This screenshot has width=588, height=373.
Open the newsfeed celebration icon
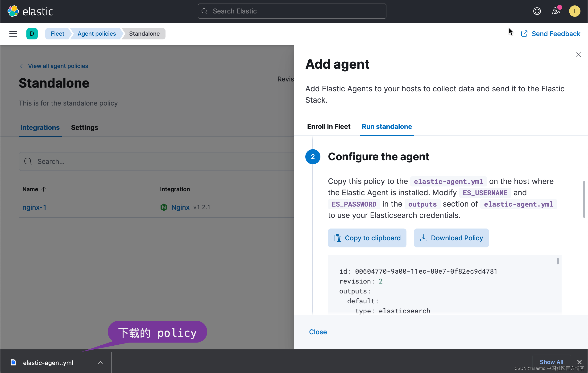click(x=556, y=11)
